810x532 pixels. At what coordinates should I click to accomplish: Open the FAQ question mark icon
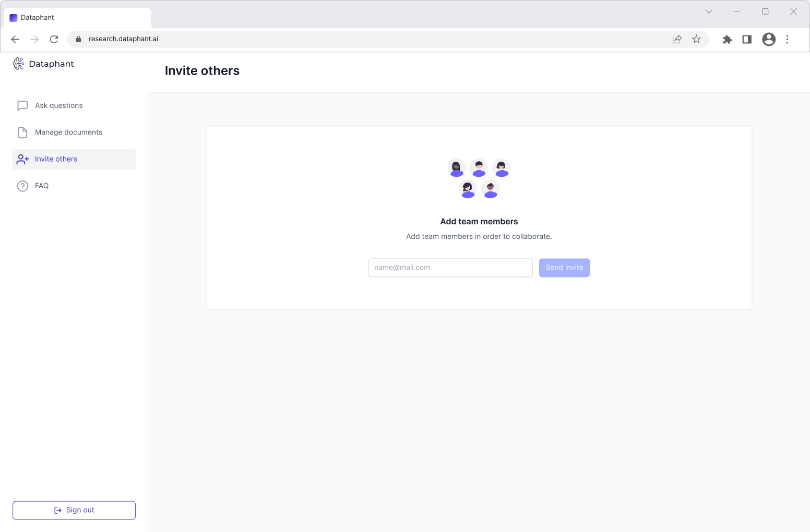click(x=22, y=186)
